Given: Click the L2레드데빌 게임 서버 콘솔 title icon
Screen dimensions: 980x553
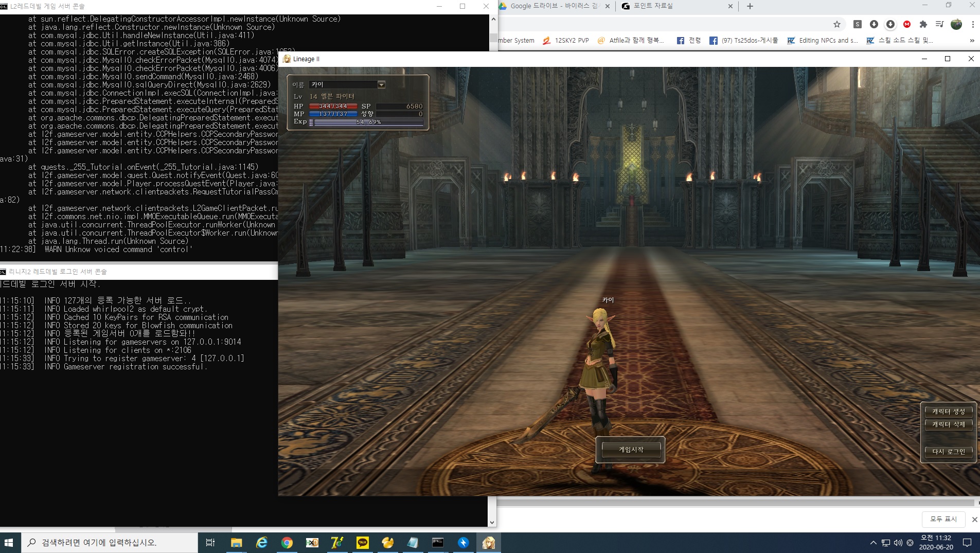Looking at the screenshot, I should 4,6.
